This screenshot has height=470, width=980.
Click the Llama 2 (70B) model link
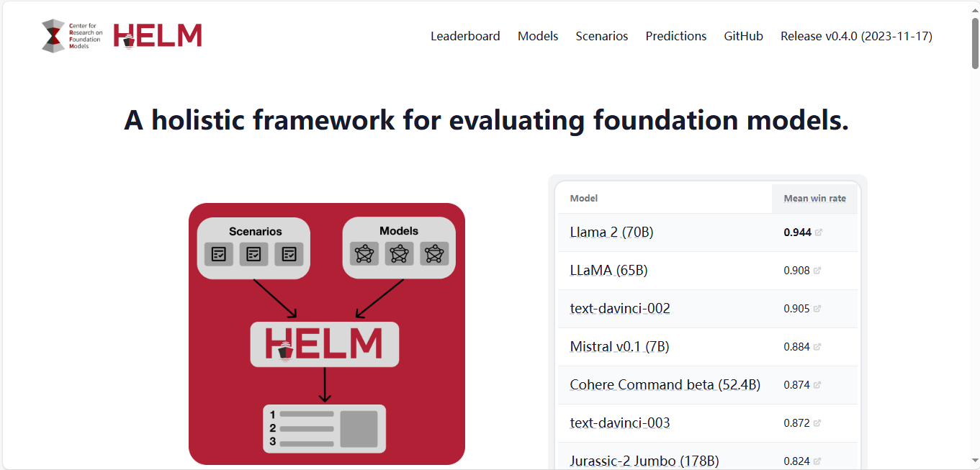612,232
